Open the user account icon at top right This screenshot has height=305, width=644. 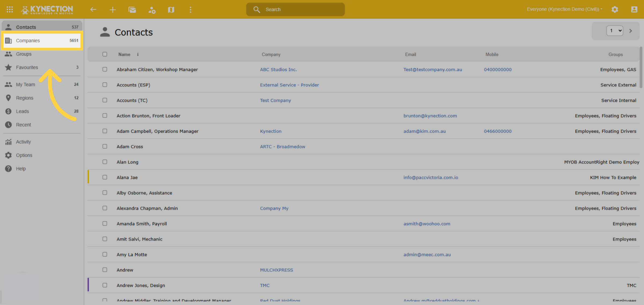634,9
